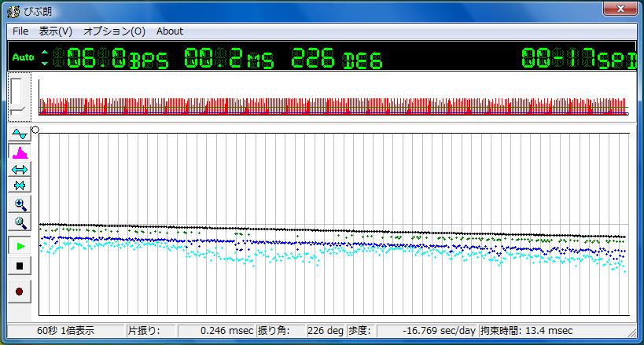Click the zoom in magnifier button
Viewport: 644px width, 345px height.
tap(20, 204)
